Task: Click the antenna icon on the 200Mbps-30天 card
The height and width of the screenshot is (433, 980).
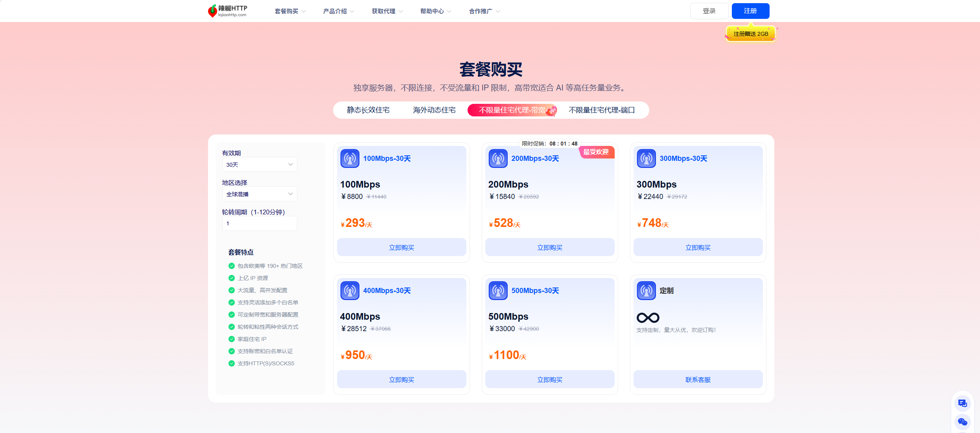Action: pos(498,158)
